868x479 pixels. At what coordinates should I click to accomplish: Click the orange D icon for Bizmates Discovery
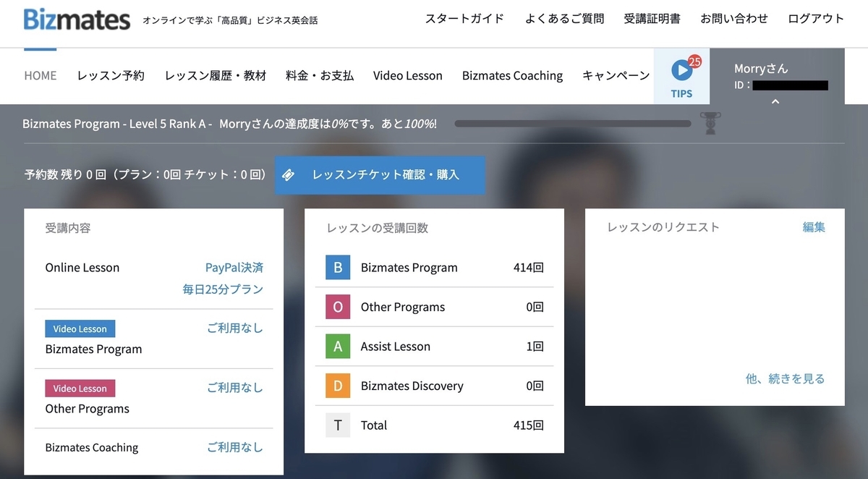click(338, 386)
